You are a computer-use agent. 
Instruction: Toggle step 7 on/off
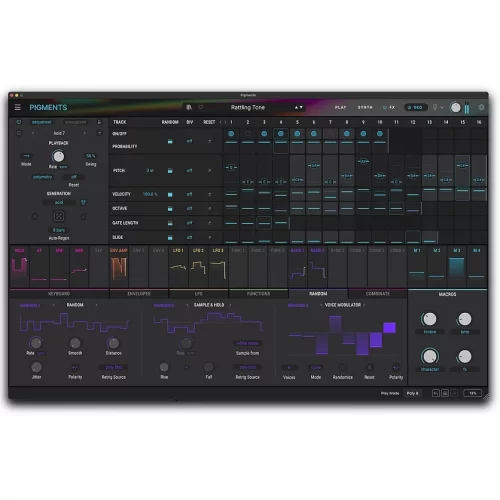click(x=330, y=134)
